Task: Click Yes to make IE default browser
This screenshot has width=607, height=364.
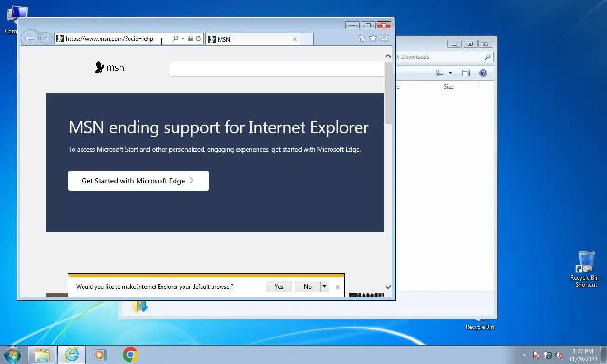Action: [x=279, y=286]
